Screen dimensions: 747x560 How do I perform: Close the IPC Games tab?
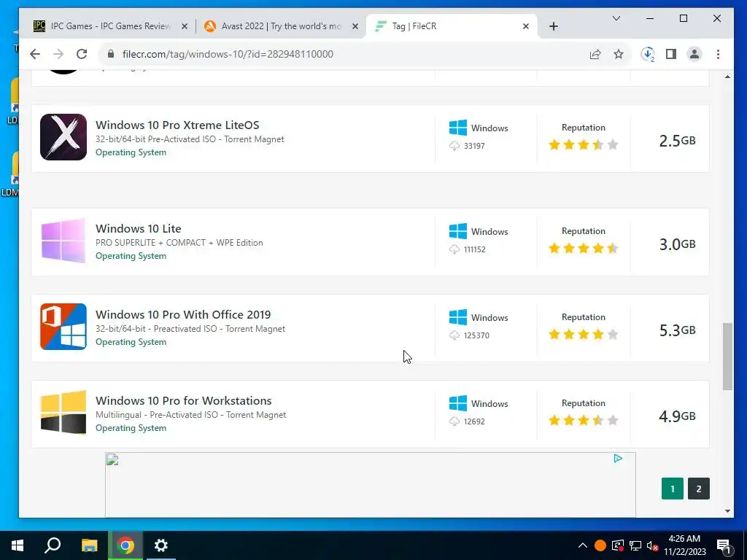point(185,27)
